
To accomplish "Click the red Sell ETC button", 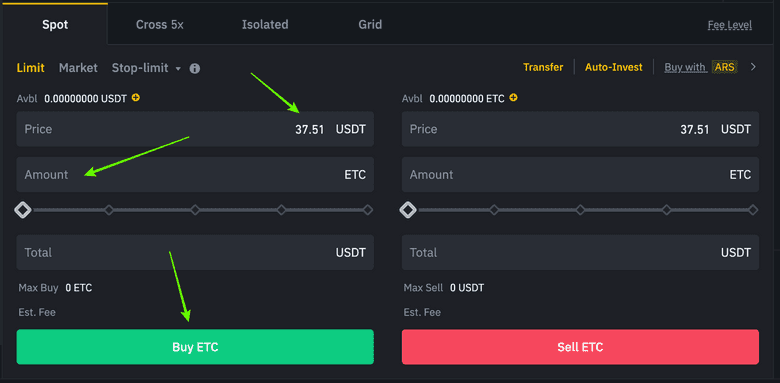I will coord(580,347).
